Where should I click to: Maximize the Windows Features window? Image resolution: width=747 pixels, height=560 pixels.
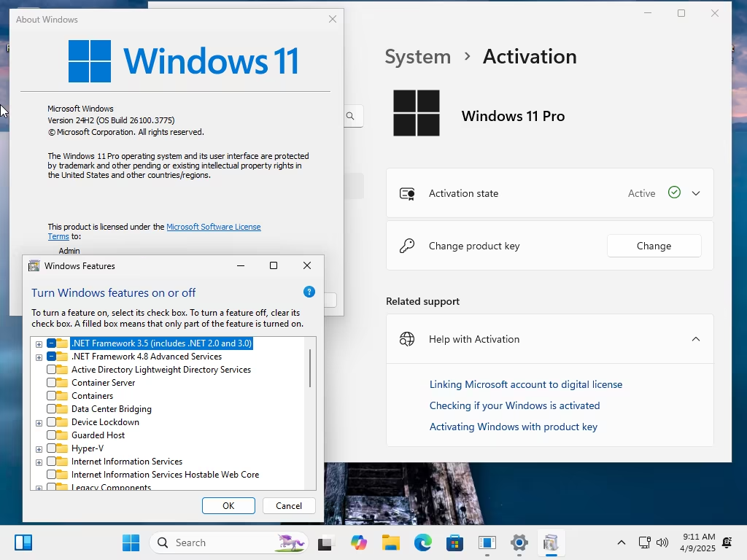pyautogui.click(x=274, y=265)
